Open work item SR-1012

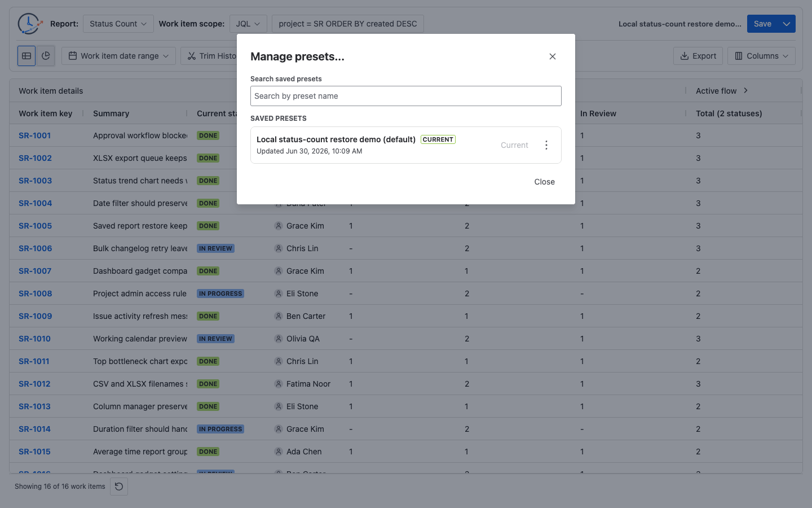point(34,384)
